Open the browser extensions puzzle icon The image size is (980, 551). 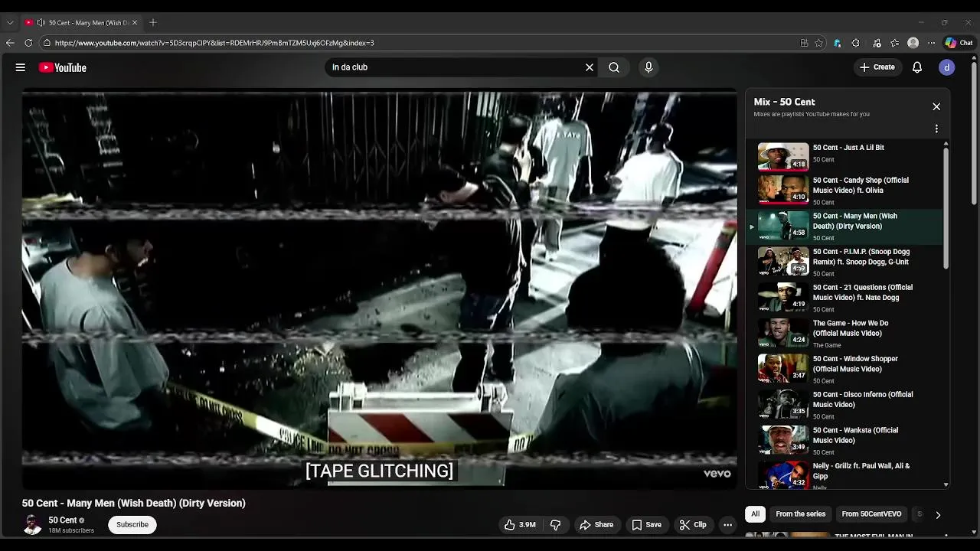[856, 43]
